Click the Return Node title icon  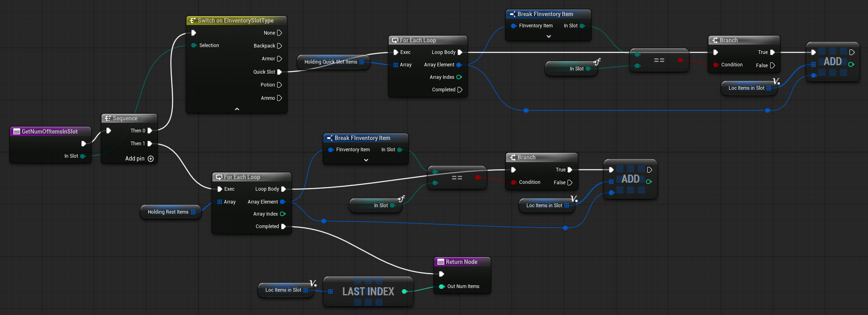(441, 262)
